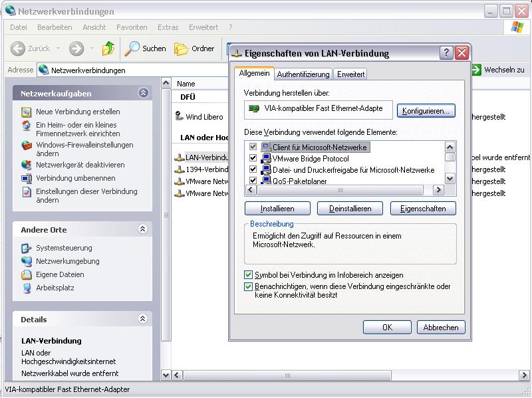Switch to the Authentifizierung tab
This screenshot has height=398, width=532.
coord(303,74)
